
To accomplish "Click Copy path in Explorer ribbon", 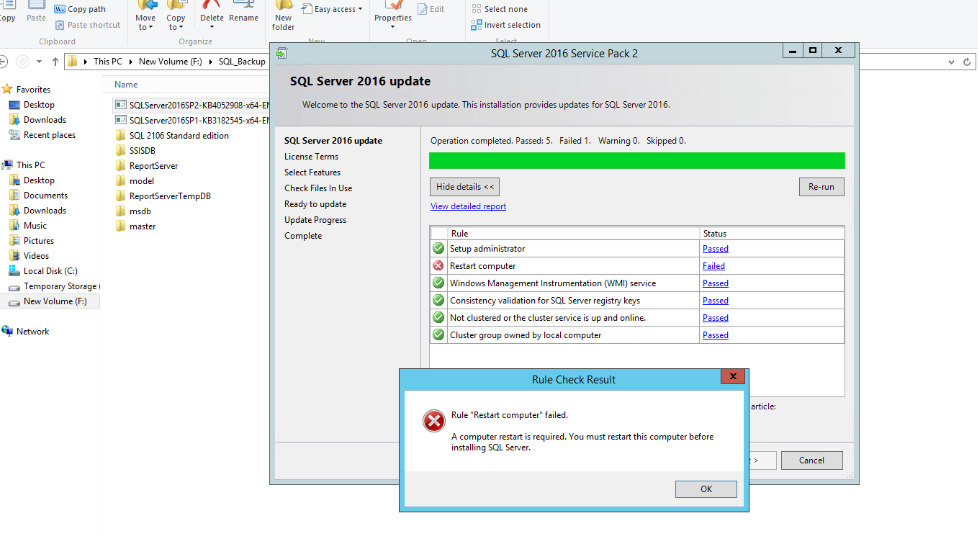I will click(x=80, y=9).
